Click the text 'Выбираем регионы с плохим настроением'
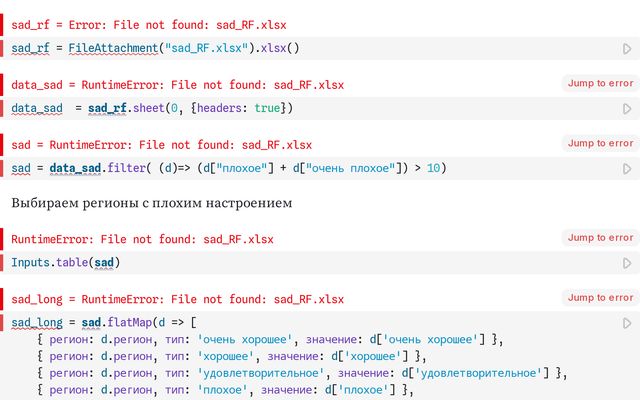640x400 pixels. pyautogui.click(x=152, y=203)
